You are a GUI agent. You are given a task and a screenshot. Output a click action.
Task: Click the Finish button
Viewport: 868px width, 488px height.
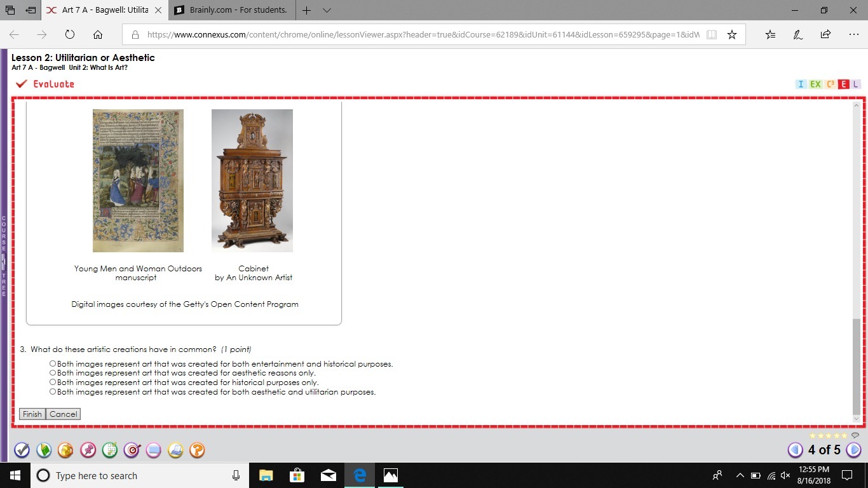tap(32, 414)
